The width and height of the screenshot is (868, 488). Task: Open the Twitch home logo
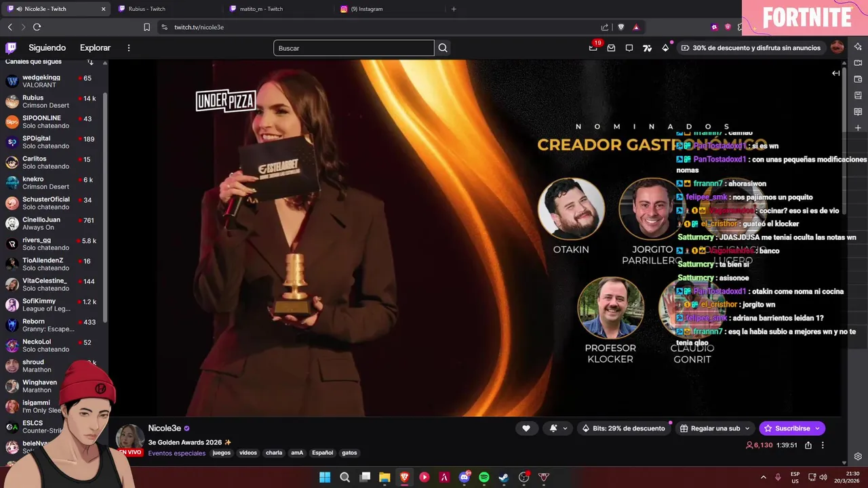(x=11, y=48)
